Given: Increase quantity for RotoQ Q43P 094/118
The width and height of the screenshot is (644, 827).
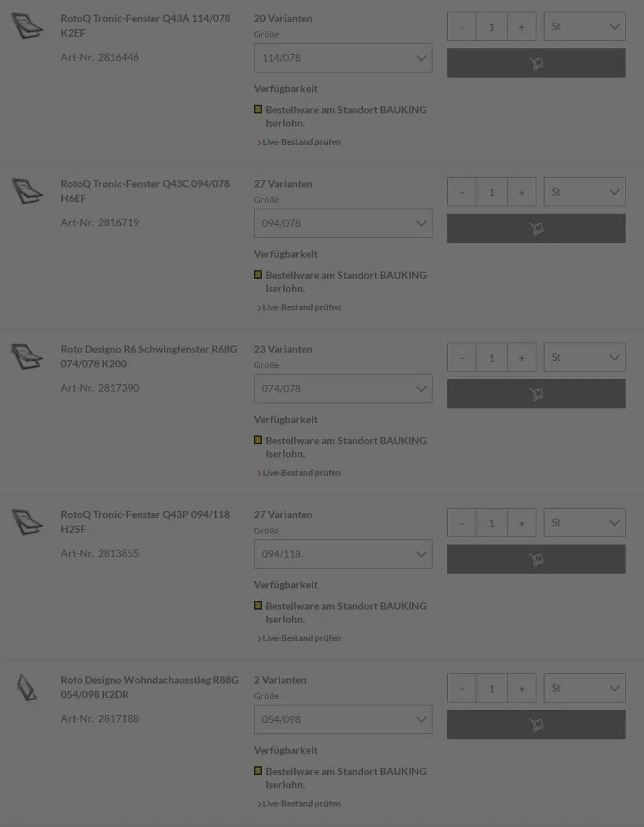Looking at the screenshot, I should tap(521, 523).
